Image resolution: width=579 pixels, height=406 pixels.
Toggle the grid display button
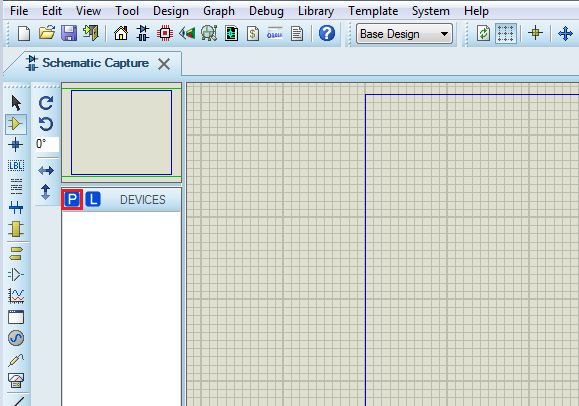click(506, 34)
